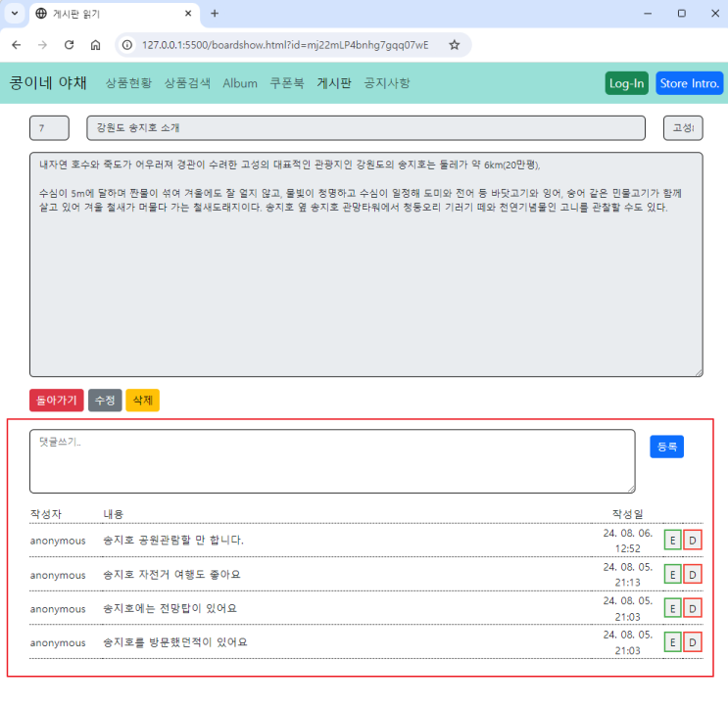This screenshot has height=708, width=728.
Task: Bookmark this page with star icon
Action: 454,45
